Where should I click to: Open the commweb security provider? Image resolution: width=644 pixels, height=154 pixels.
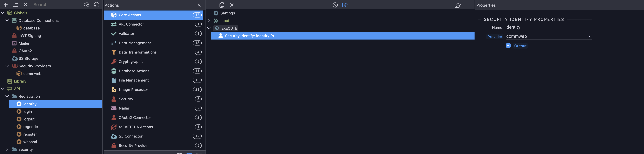pos(32,74)
